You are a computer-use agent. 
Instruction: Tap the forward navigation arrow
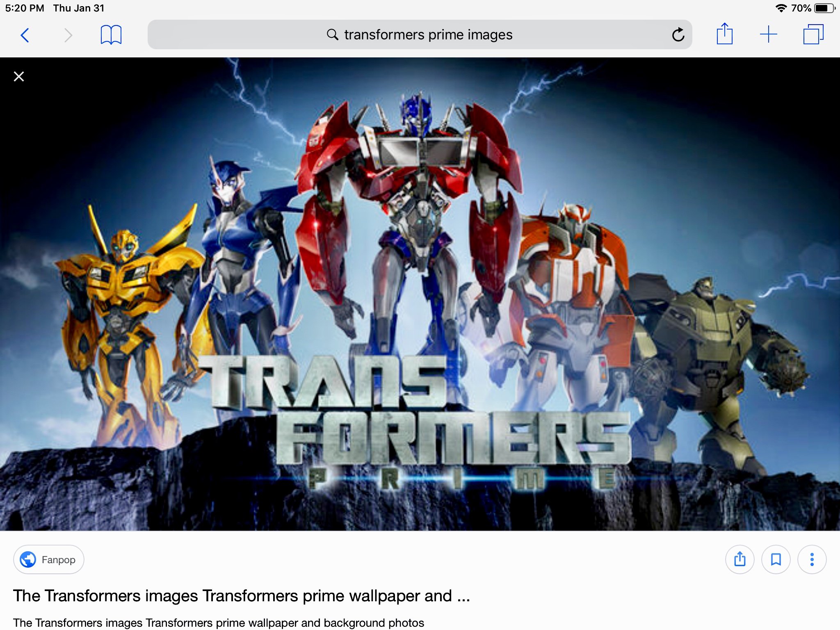click(68, 35)
